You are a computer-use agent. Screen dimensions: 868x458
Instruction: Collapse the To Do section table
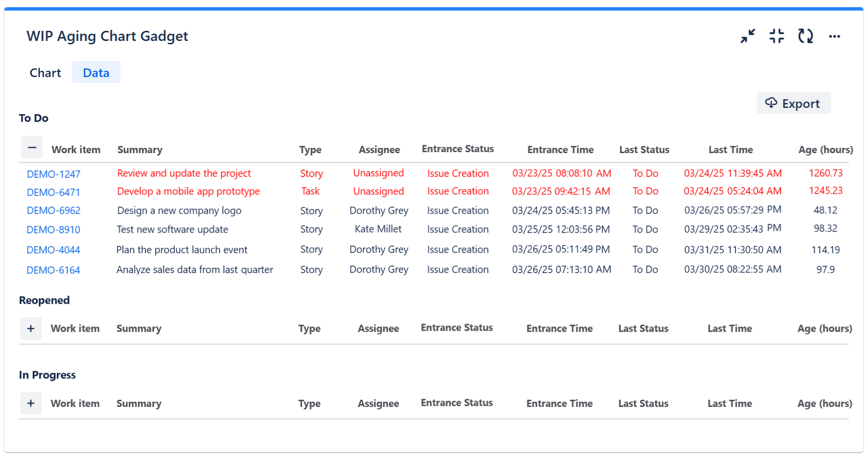point(32,148)
